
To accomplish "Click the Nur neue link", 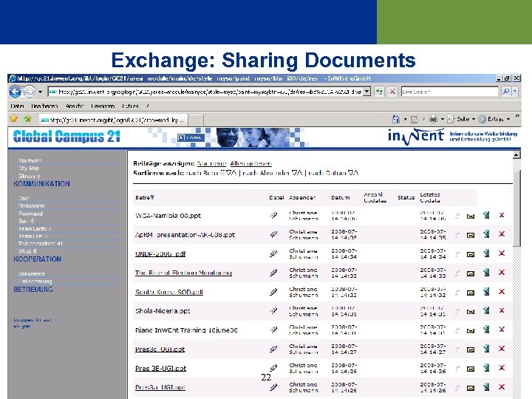I will [212, 163].
